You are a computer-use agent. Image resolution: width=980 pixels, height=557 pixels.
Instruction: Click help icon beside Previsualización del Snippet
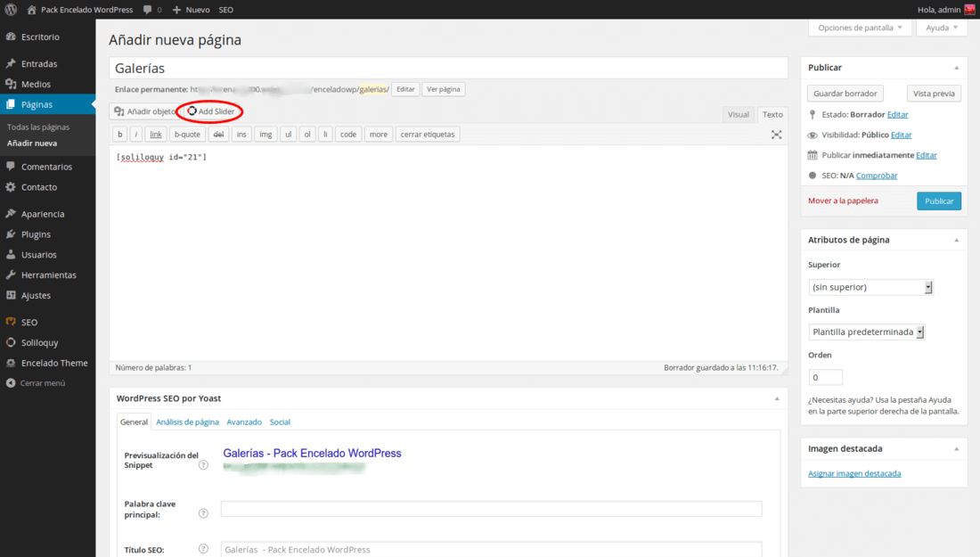203,465
